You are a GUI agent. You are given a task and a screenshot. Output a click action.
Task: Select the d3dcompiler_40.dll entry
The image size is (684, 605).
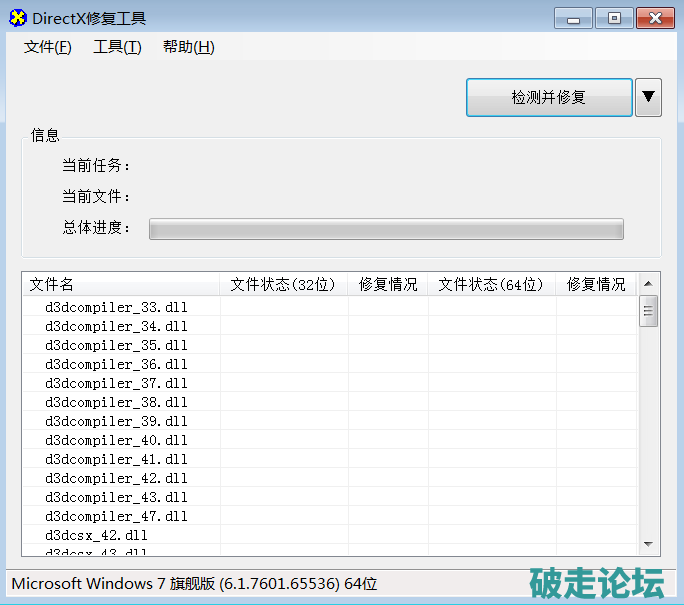[116, 440]
